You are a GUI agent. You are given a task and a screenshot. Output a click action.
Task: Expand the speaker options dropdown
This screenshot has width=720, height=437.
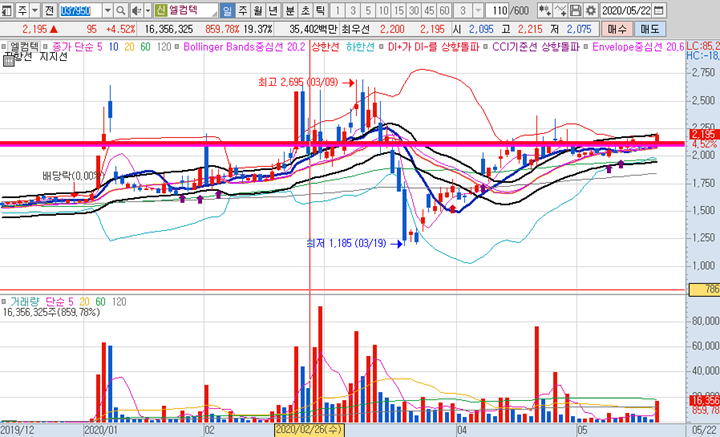(147, 10)
